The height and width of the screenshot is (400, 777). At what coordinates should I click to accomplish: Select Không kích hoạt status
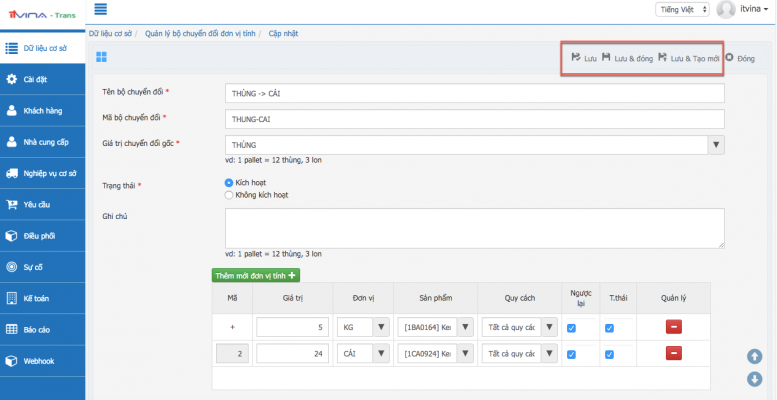coord(229,195)
